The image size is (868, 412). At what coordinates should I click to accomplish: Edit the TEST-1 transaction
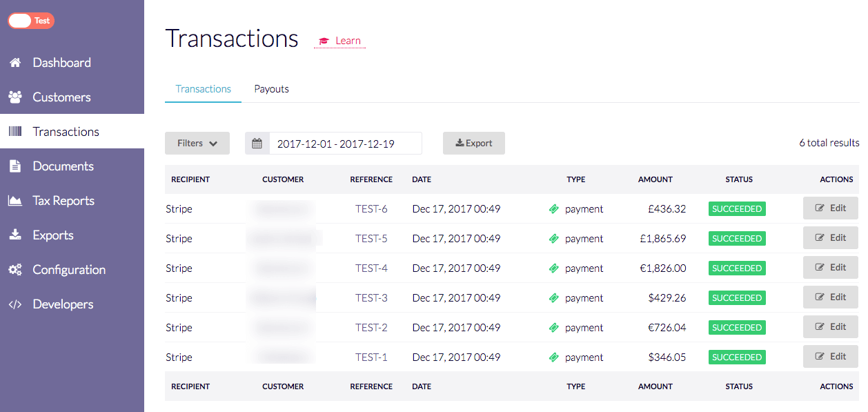pos(830,357)
